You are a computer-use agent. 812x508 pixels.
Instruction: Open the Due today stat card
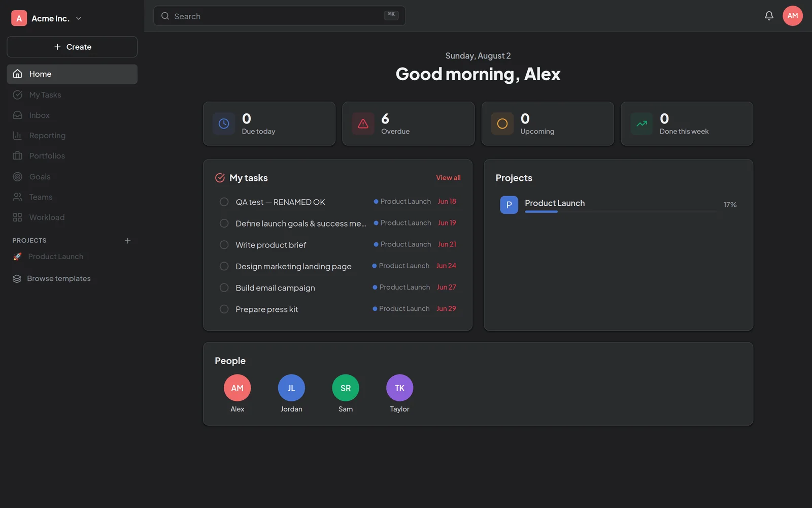(269, 124)
